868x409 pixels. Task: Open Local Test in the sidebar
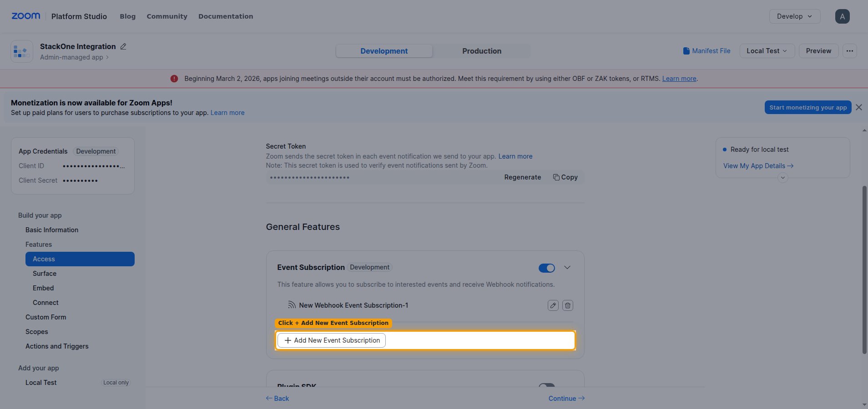(41, 383)
